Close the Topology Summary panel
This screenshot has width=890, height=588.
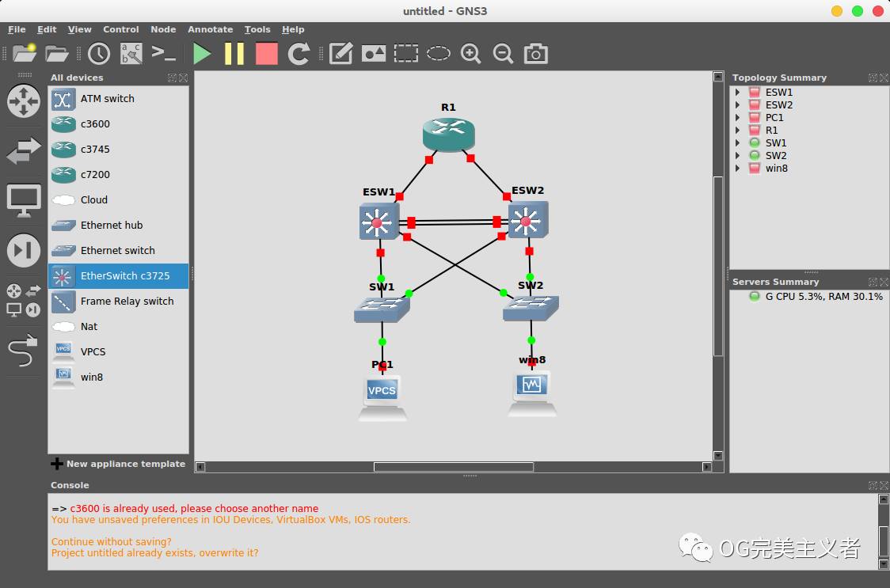coord(884,78)
